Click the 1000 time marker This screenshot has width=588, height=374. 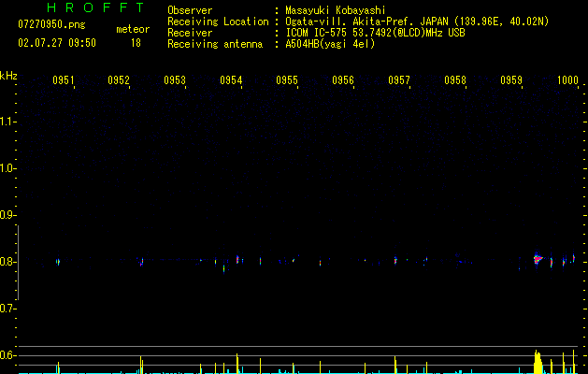(567, 80)
